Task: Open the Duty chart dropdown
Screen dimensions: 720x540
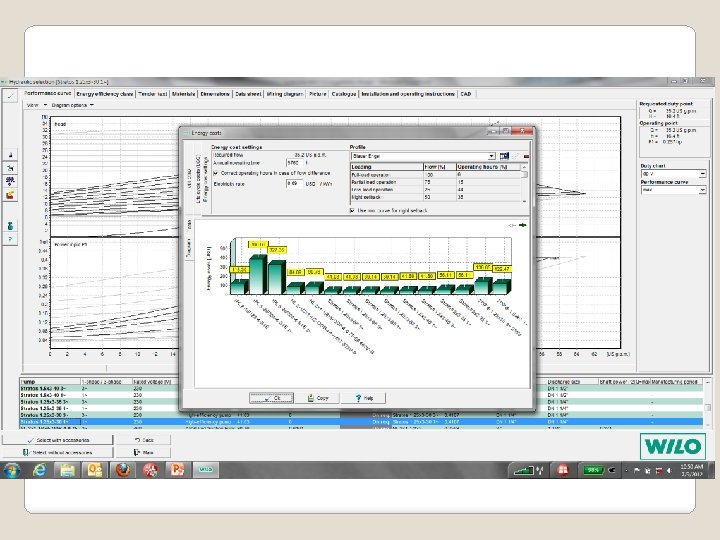Action: 703,174
